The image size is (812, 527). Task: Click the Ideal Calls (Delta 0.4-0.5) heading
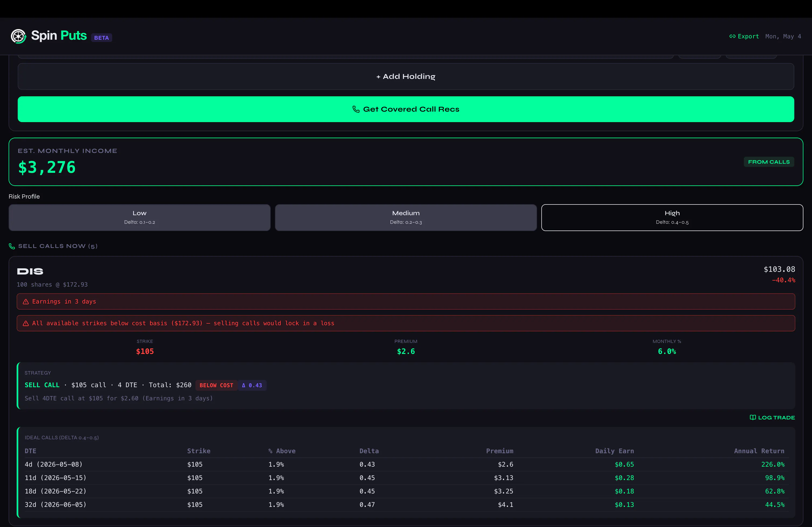pos(62,438)
